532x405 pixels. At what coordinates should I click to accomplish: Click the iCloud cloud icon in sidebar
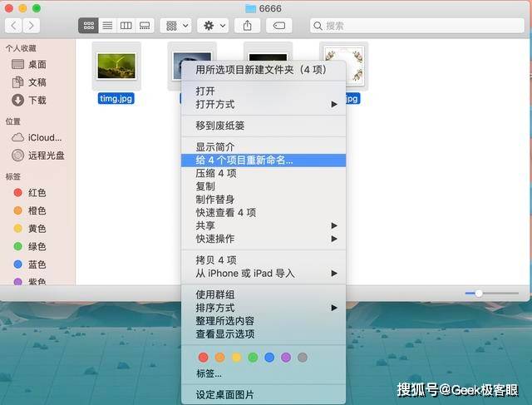coord(17,137)
